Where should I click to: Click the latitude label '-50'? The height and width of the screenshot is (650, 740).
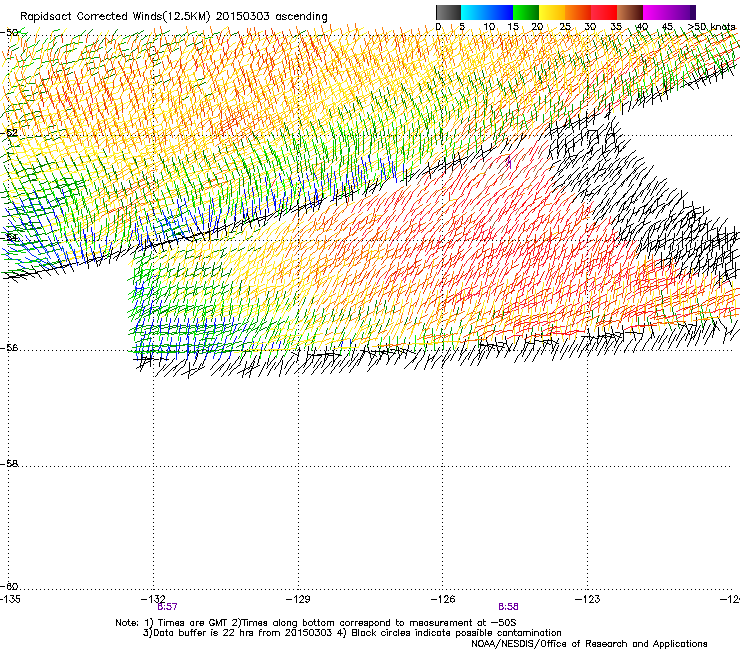tap(9, 33)
